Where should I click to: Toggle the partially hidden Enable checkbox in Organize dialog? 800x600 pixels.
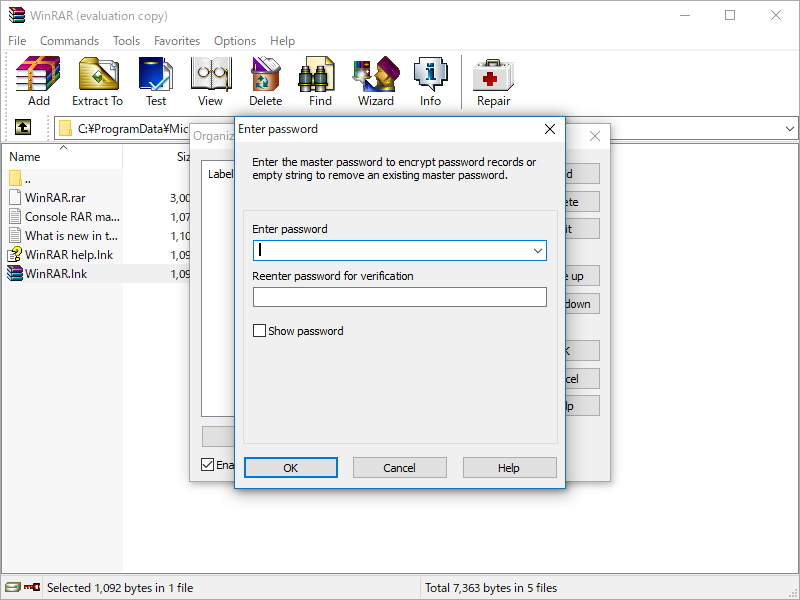(207, 464)
